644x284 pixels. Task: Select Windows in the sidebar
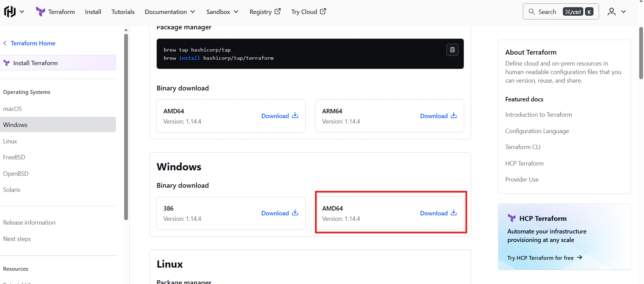tap(58, 125)
